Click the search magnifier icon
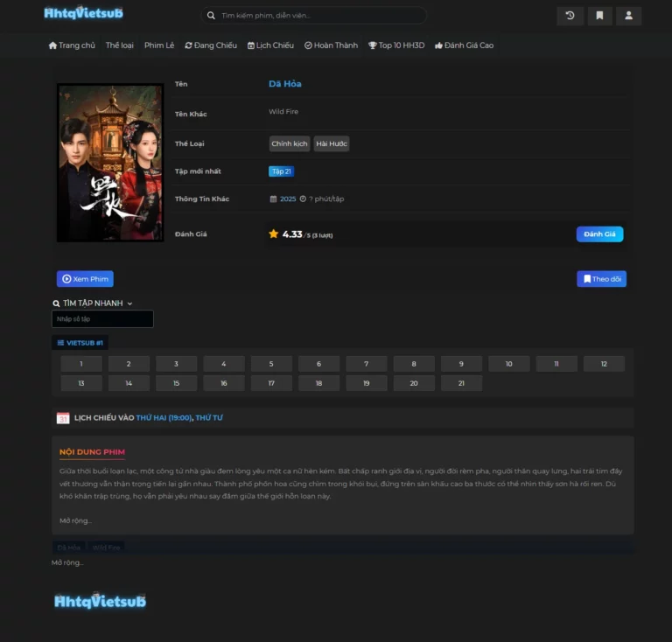 (x=211, y=16)
